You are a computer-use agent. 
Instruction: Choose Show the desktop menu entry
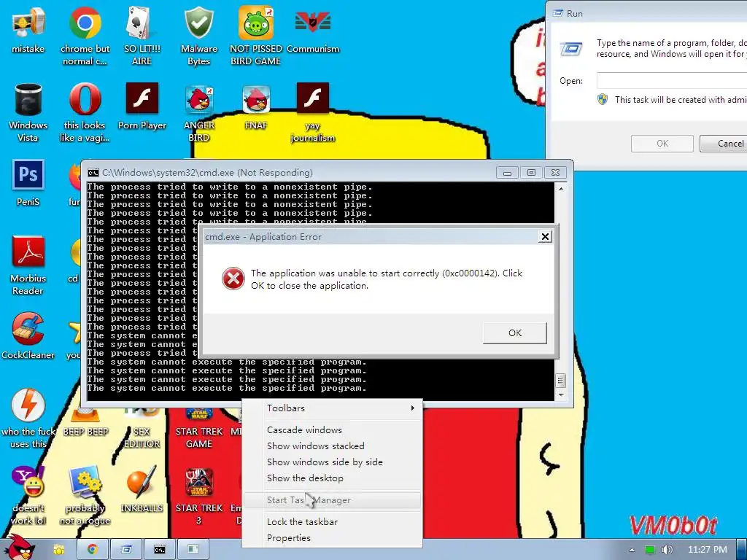[333, 478]
